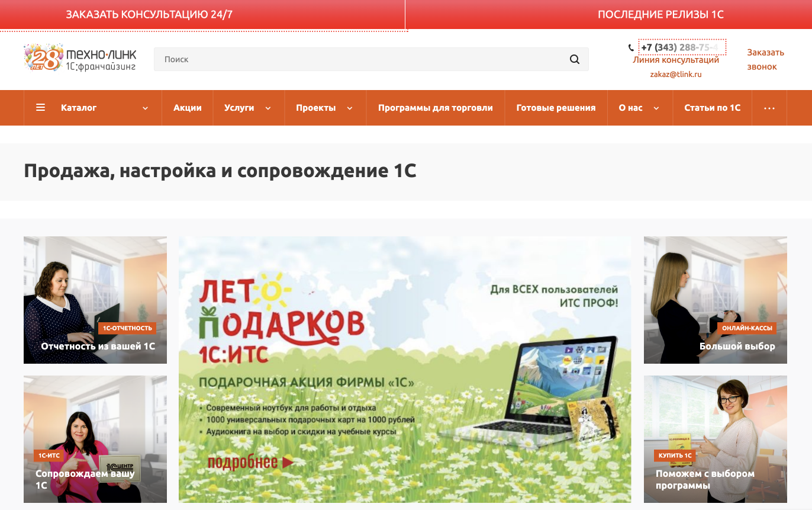
Task: Open the Сопровождаем вашу 1С card
Action: point(95,439)
